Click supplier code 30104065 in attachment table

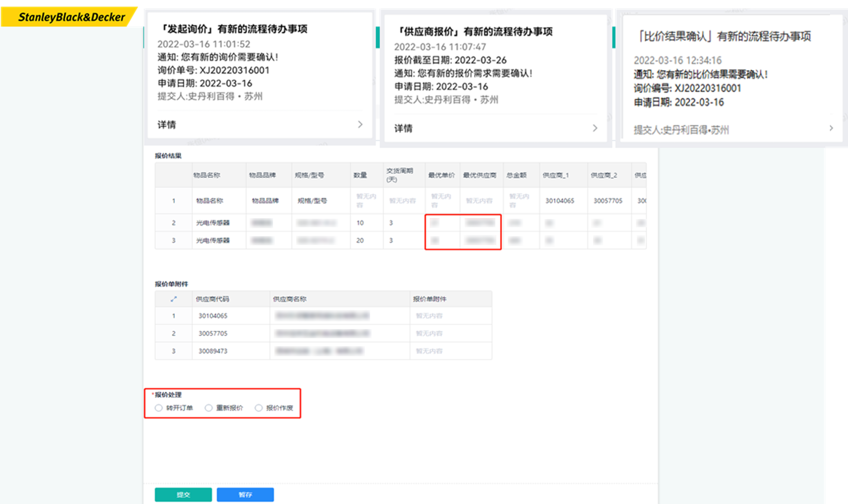tap(213, 316)
